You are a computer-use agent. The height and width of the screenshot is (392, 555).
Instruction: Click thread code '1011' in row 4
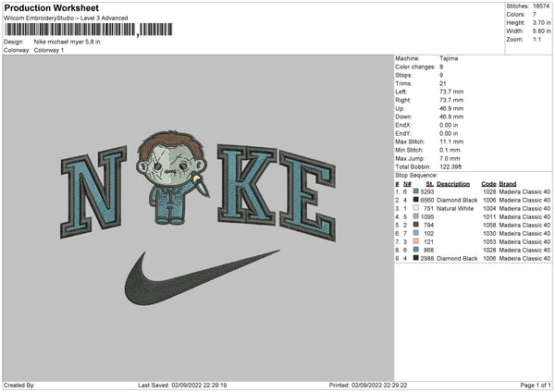point(489,217)
